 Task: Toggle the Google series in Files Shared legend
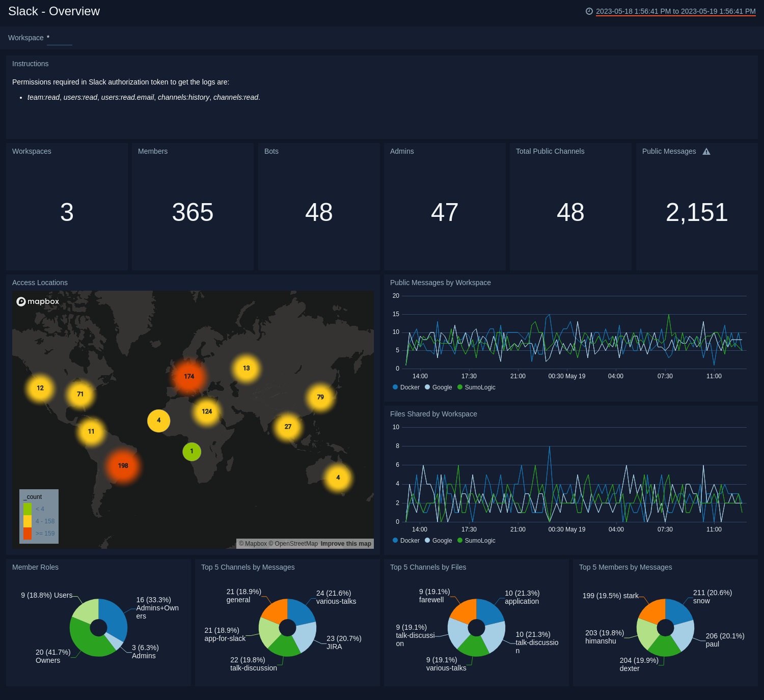coord(439,540)
